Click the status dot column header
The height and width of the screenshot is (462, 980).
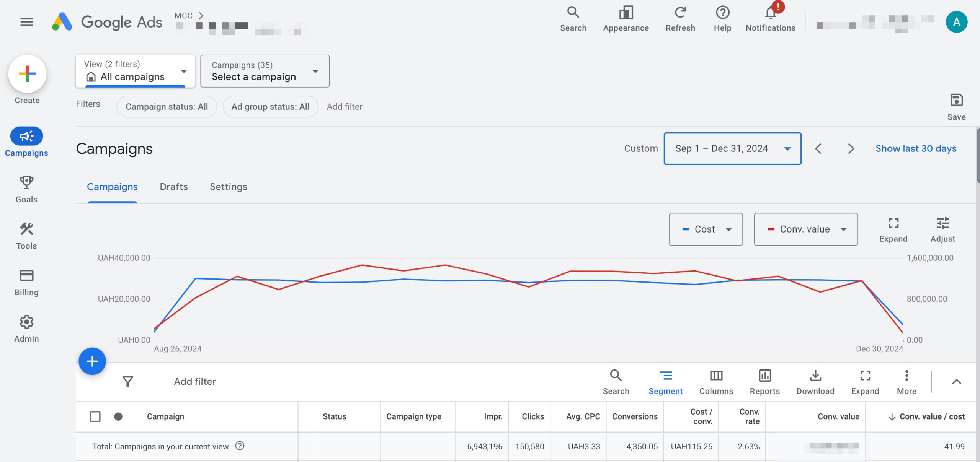[118, 416]
